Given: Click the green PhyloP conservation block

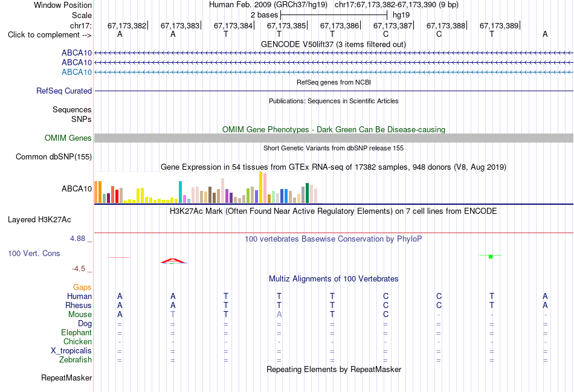Looking at the screenshot, I should tap(491, 257).
